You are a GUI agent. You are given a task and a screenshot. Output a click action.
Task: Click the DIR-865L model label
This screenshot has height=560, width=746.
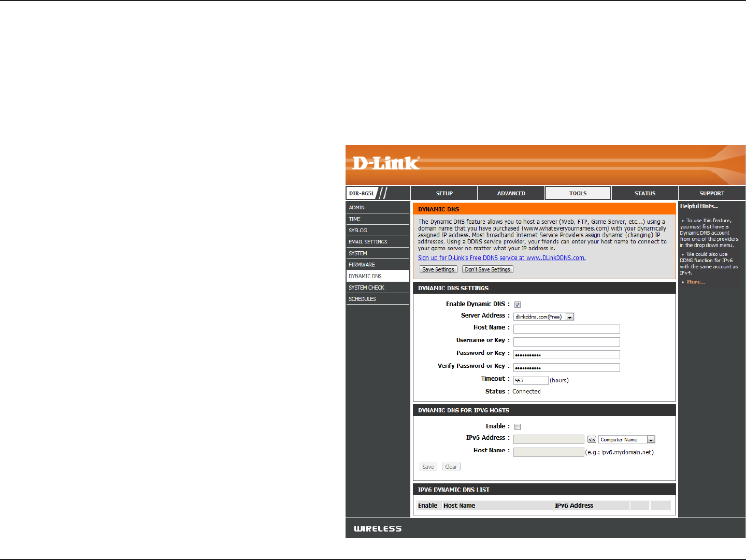(362, 193)
